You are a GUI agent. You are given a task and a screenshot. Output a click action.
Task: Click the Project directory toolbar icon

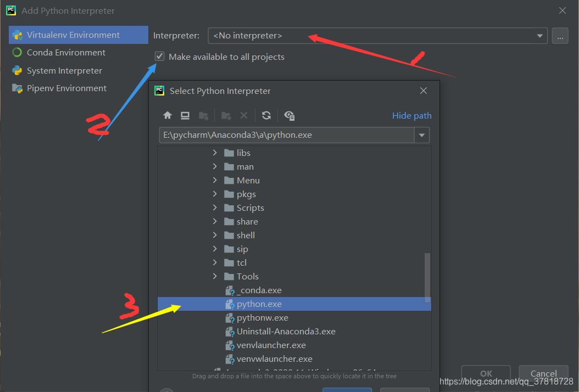203,115
